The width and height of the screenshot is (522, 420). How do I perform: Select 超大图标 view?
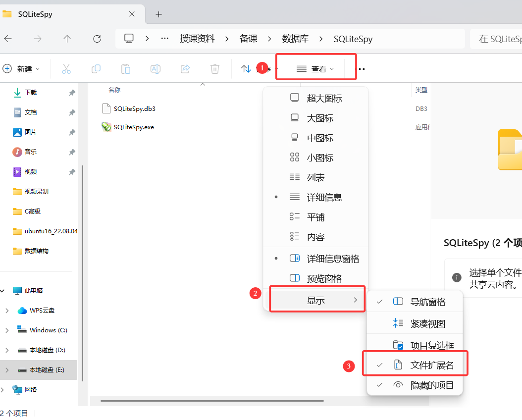[315, 98]
